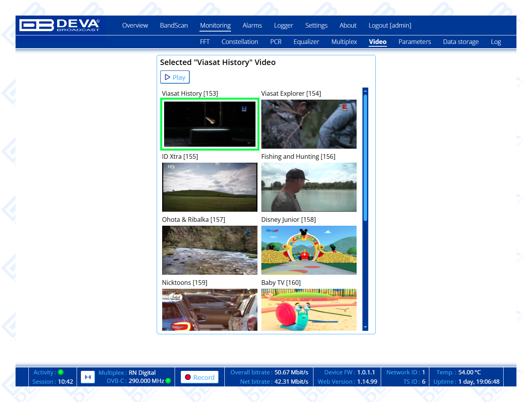Select the Disney Junior channel thumbnail

[309, 250]
